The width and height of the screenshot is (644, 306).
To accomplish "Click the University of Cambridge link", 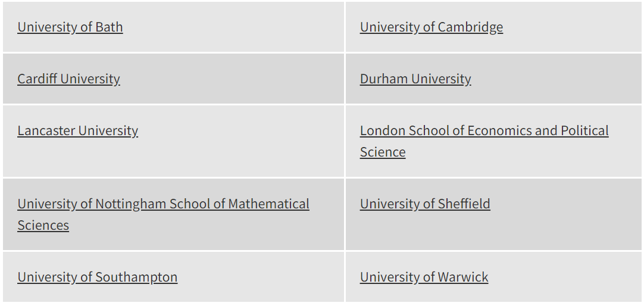I will click(x=431, y=27).
